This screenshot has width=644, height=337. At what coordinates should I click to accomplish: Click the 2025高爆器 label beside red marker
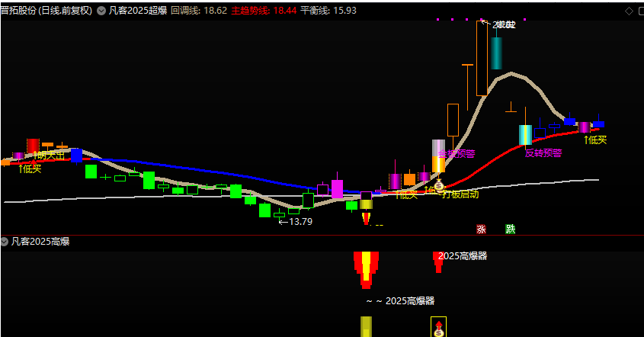click(x=463, y=256)
